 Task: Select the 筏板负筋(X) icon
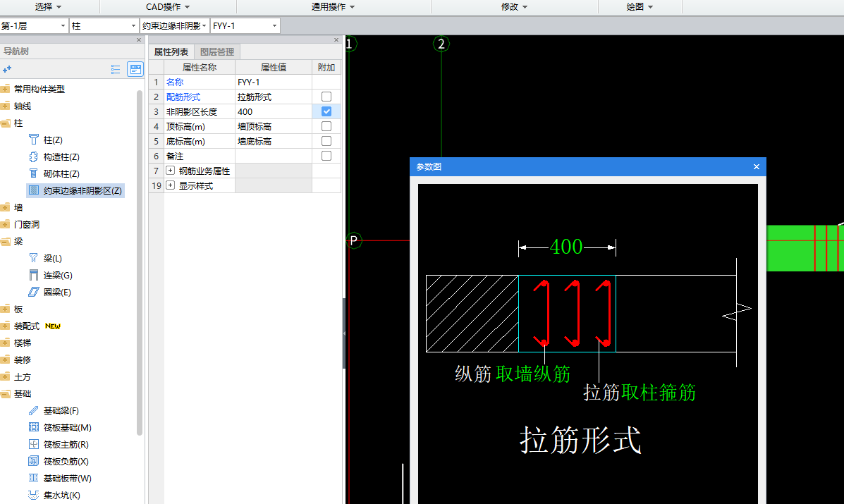tap(33, 462)
